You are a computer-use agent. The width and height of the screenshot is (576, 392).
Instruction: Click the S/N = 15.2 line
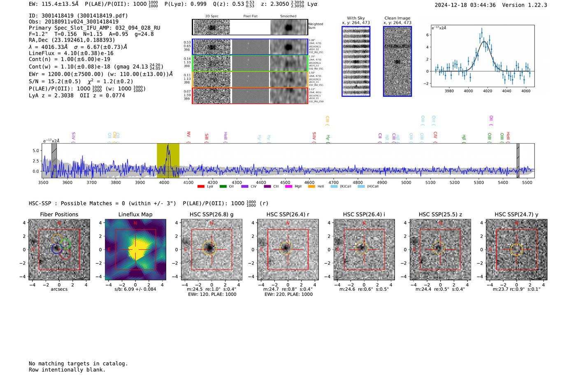[x=81, y=81]
